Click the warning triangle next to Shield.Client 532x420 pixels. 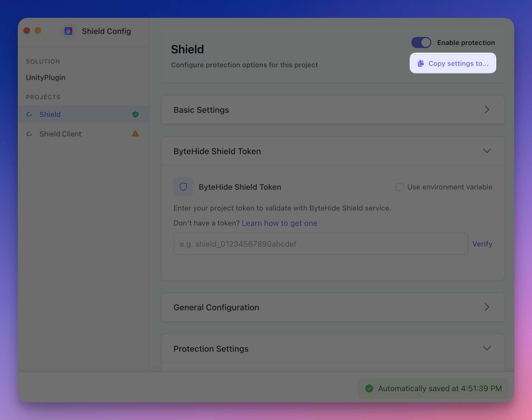point(135,134)
